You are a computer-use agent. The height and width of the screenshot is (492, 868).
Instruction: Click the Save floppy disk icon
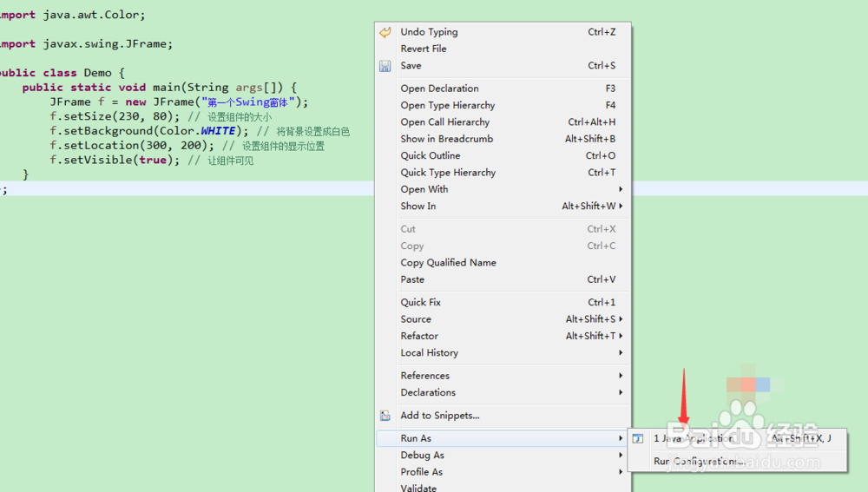pyautogui.click(x=385, y=66)
